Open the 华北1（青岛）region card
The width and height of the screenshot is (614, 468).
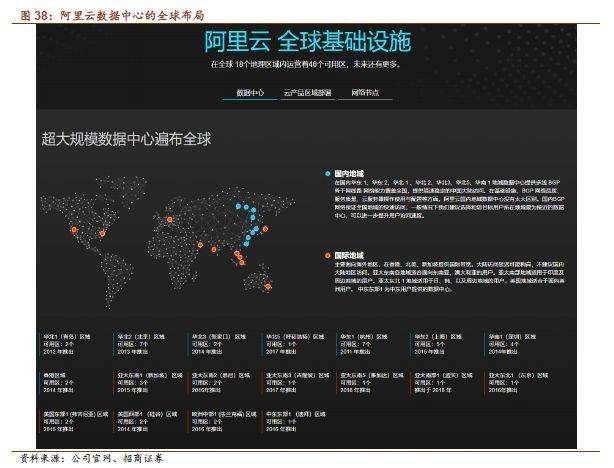coord(70,337)
